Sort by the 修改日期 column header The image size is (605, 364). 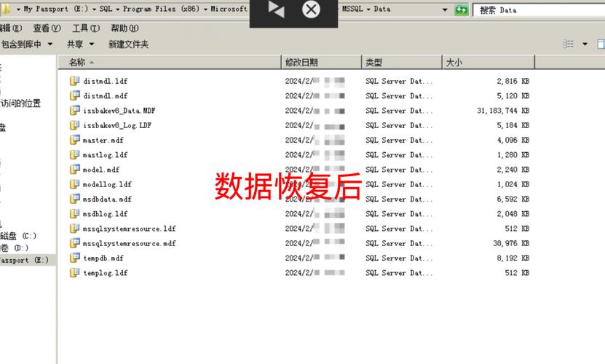tap(321, 62)
